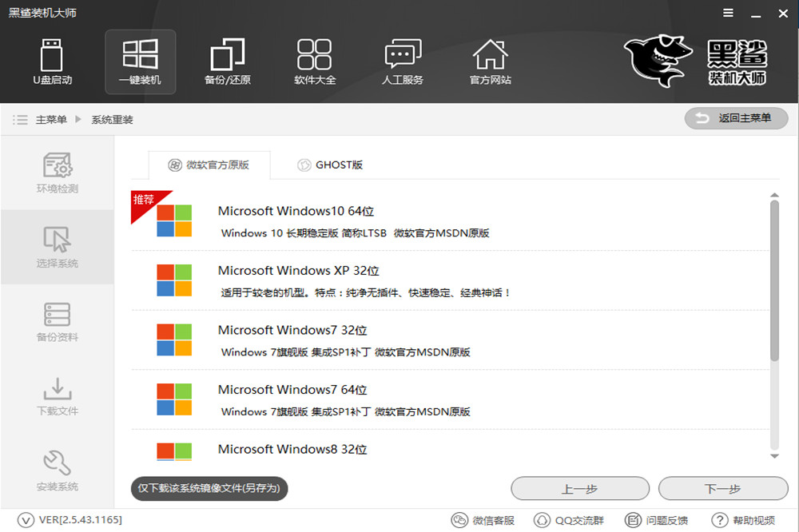Select the 一键装机 toolbar icon
The height and width of the screenshot is (532, 799).
[x=140, y=62]
